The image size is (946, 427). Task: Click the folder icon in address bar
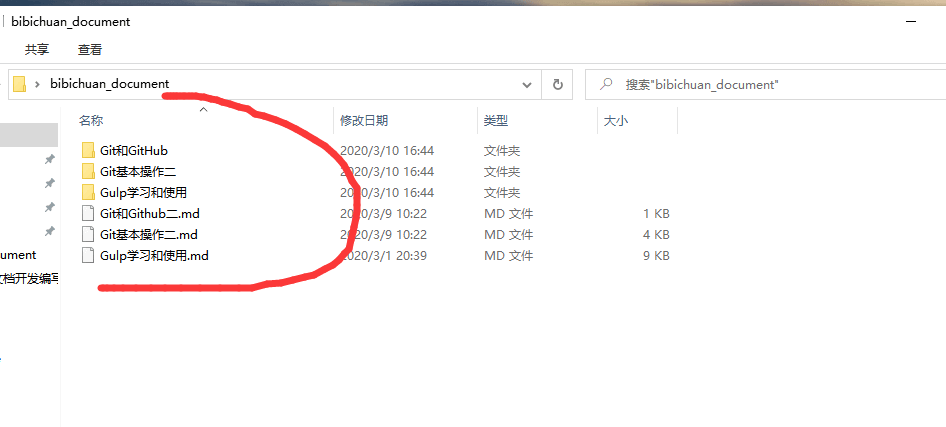20,85
